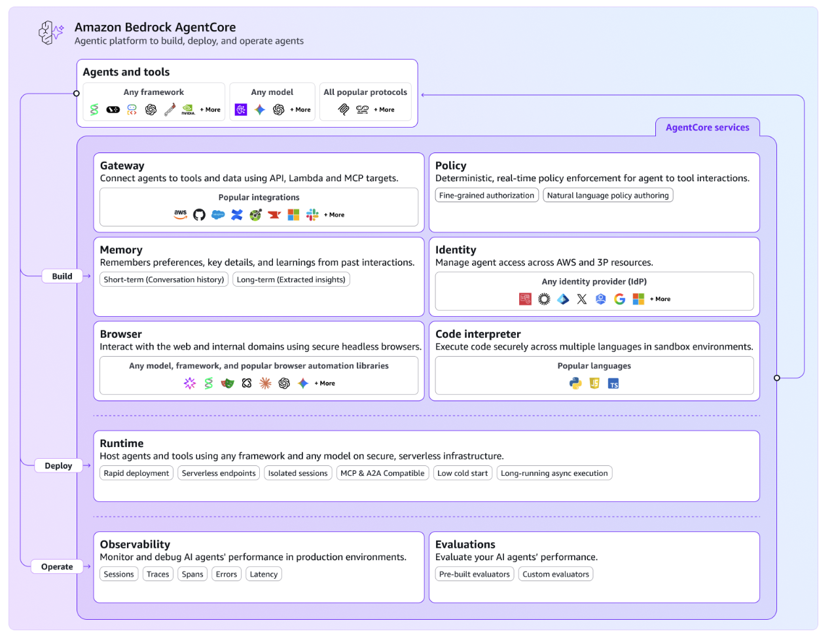Viewport: 834px width, 644px height.
Task: Click the Rapid deployment tag
Action: (136, 474)
